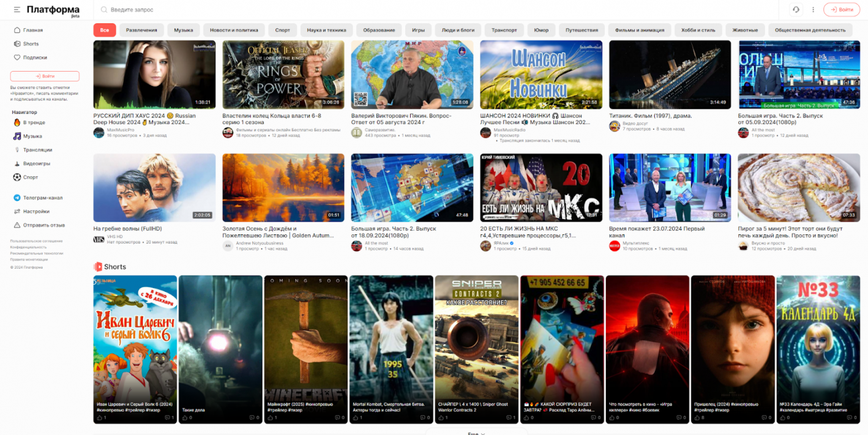Image resolution: width=868 pixels, height=435 pixels.
Task: Expand more shorts with Еще chevron
Action: click(x=476, y=433)
